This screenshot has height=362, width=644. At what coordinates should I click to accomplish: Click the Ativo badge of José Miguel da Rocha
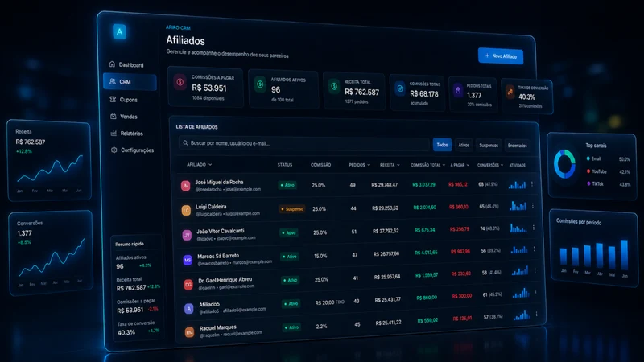click(x=287, y=185)
